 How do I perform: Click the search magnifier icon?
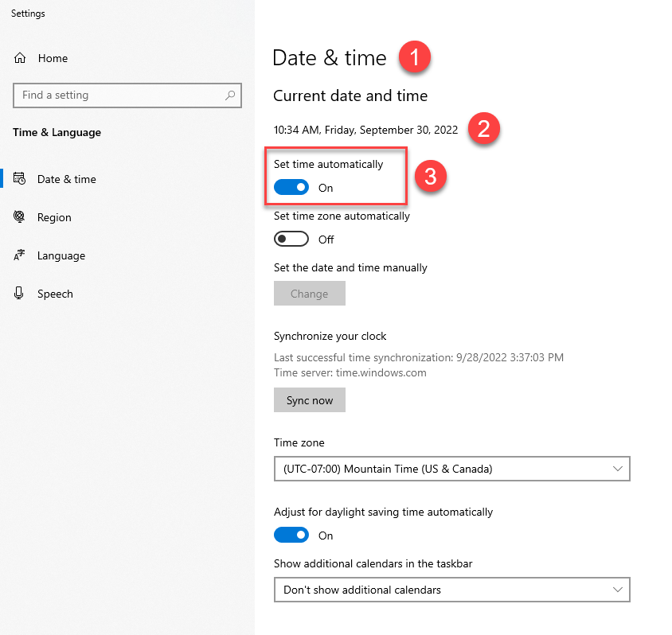230,95
